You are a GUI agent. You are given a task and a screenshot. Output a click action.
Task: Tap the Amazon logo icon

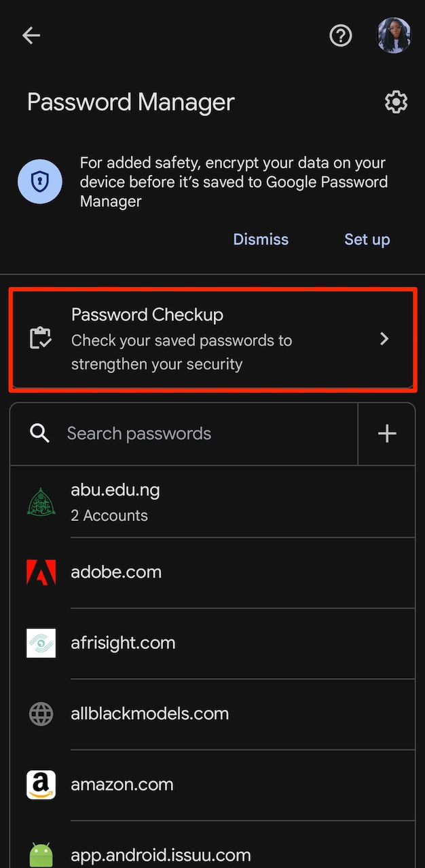tap(41, 785)
